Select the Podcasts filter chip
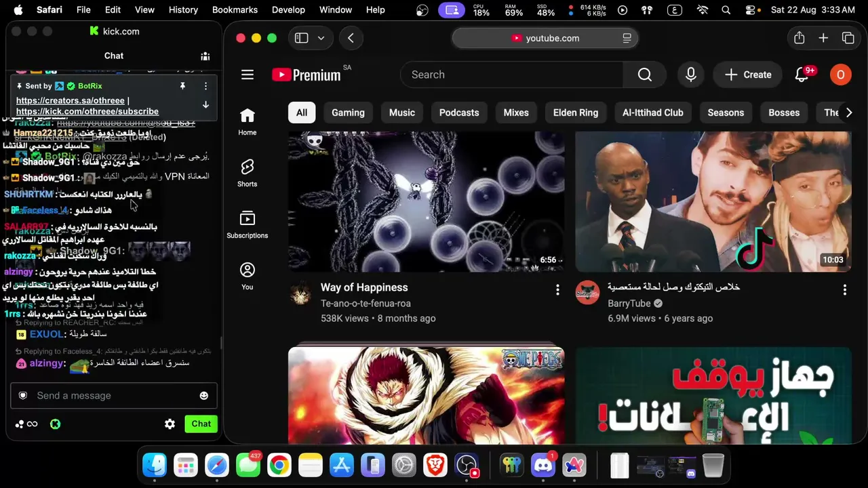This screenshot has width=868, height=488. [x=459, y=113]
